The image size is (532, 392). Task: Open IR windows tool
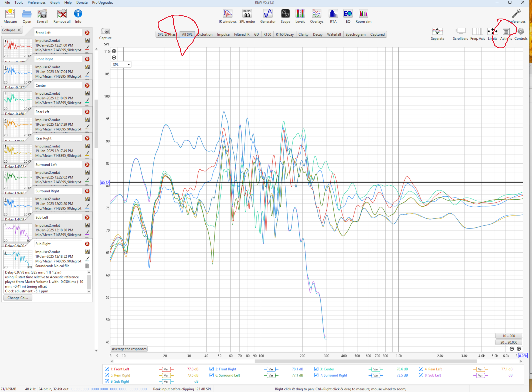pos(227,14)
